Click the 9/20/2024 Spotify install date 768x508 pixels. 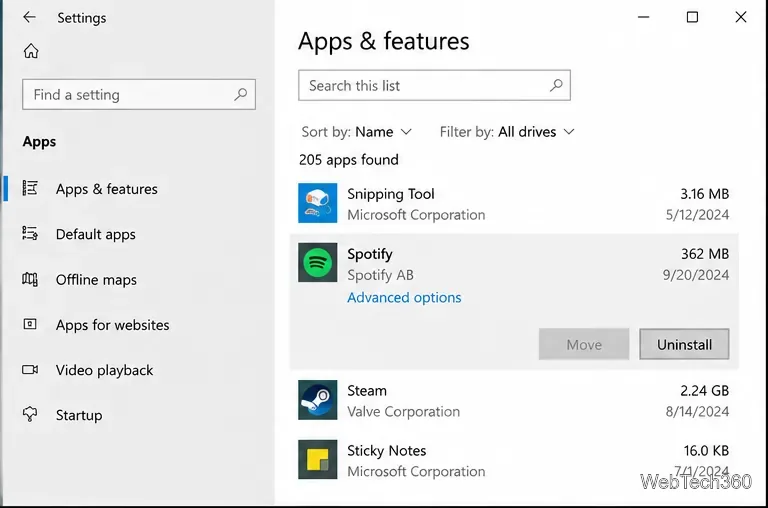point(696,275)
